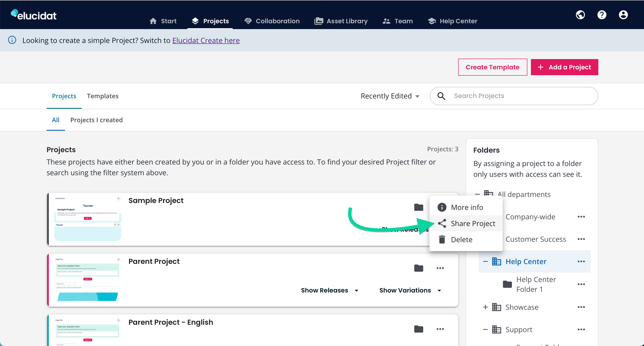
Task: Open the Sample Project title
Action: tap(156, 200)
